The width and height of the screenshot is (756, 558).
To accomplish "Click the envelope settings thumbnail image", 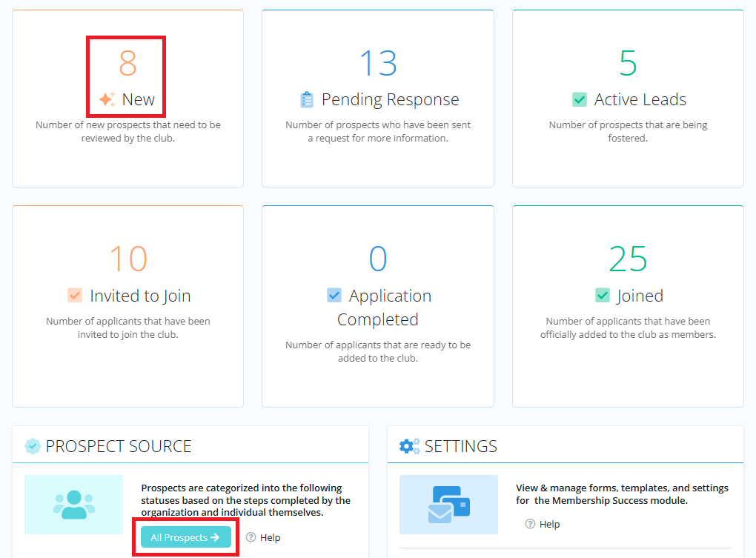I will pos(448,505).
